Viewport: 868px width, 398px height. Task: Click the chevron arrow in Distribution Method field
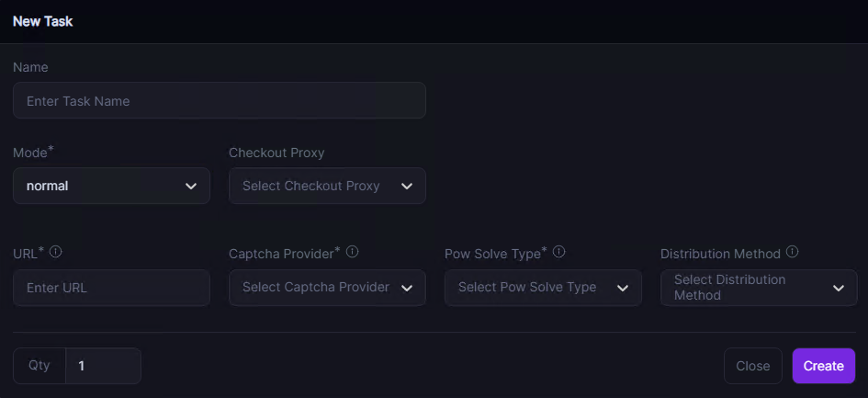pyautogui.click(x=839, y=288)
